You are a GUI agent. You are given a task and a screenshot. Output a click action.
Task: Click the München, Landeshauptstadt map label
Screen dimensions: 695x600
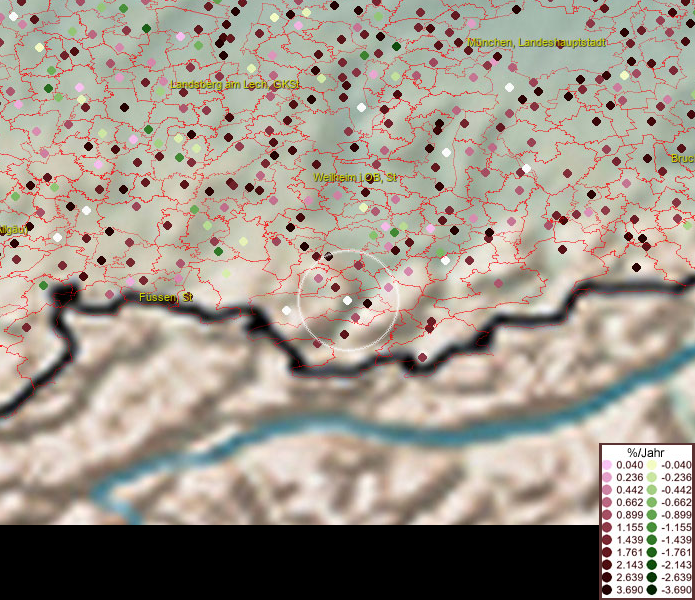click(537, 43)
